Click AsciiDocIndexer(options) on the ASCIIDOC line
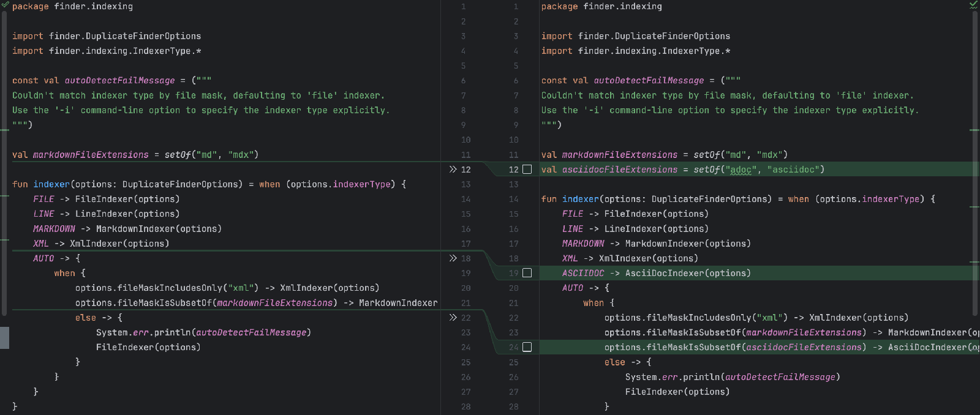The width and height of the screenshot is (980, 415). point(688,273)
